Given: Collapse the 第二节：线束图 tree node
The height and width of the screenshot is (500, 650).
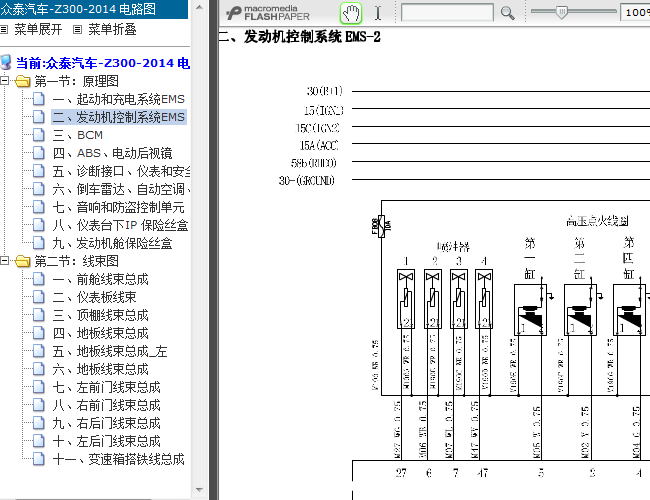Looking at the screenshot, I should tap(5, 261).
